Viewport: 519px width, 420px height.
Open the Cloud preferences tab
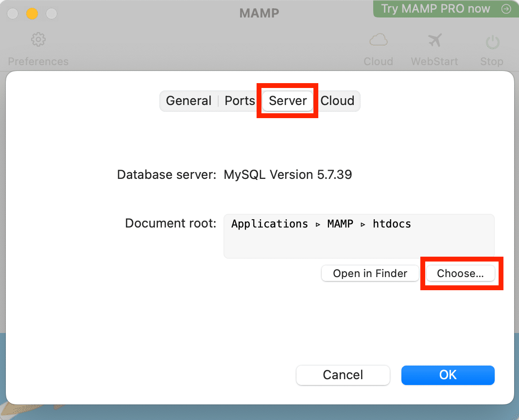point(337,101)
